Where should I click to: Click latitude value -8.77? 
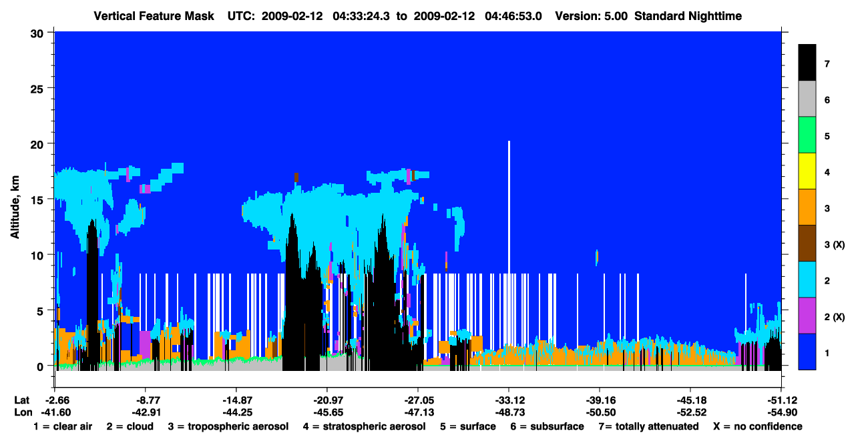coord(145,400)
